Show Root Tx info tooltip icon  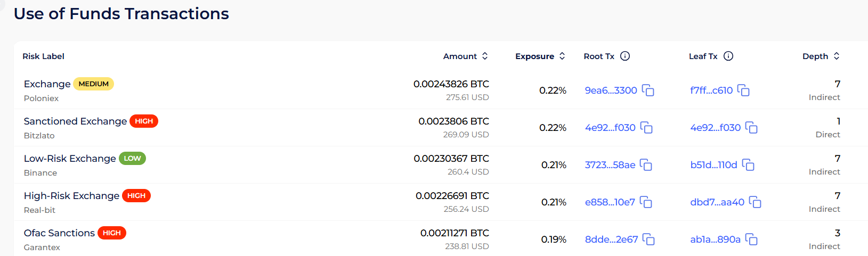point(625,56)
